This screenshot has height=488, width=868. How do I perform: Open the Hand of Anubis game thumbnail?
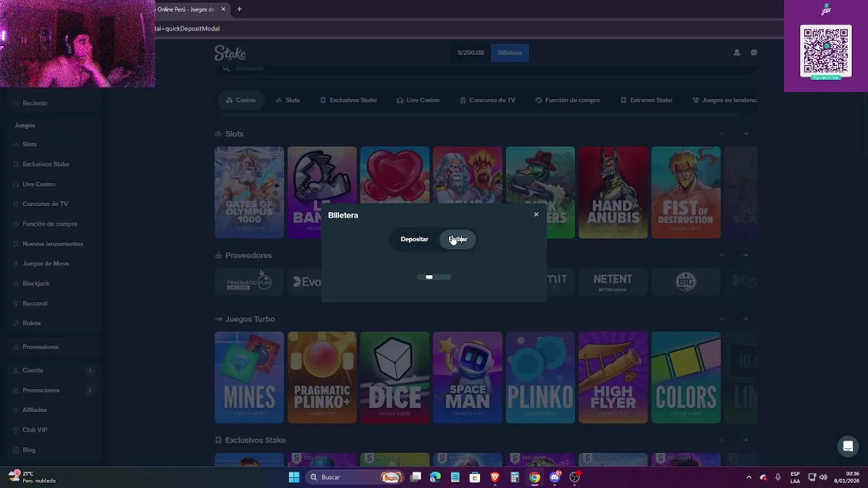tap(613, 192)
